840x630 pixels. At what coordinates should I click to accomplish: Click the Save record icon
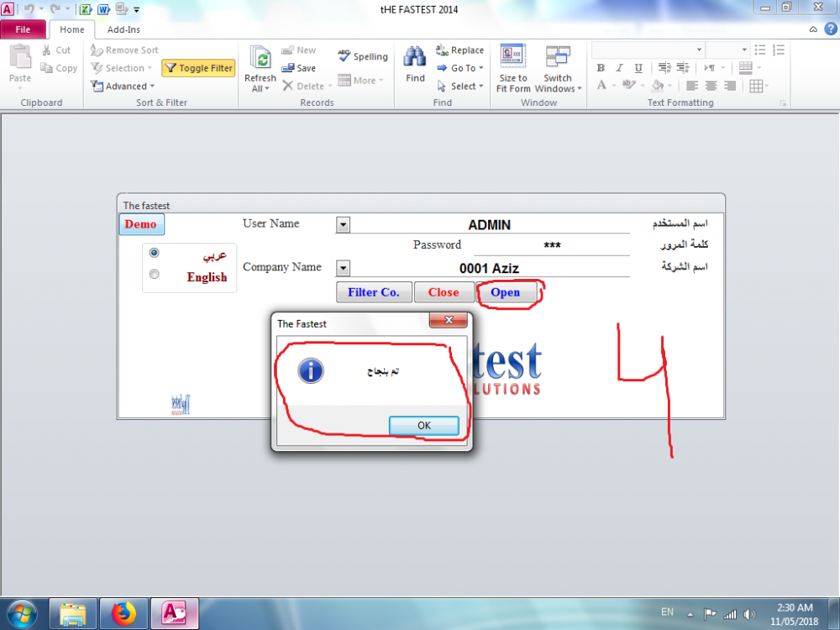[x=287, y=68]
